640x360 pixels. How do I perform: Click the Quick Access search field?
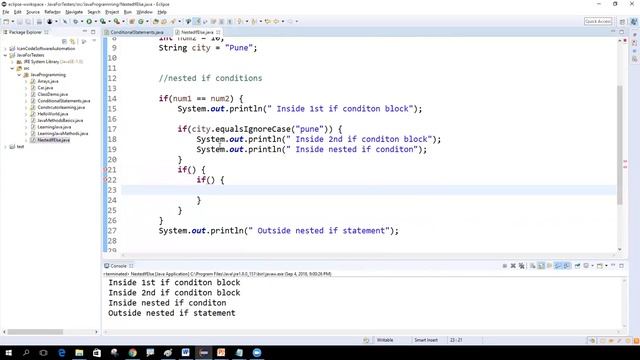(x=598, y=21)
